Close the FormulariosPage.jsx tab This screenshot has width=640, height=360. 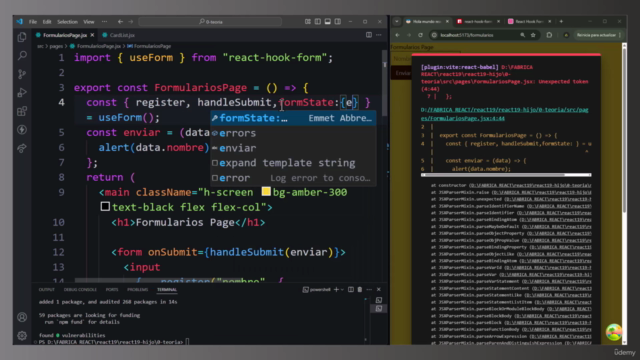[x=92, y=35]
